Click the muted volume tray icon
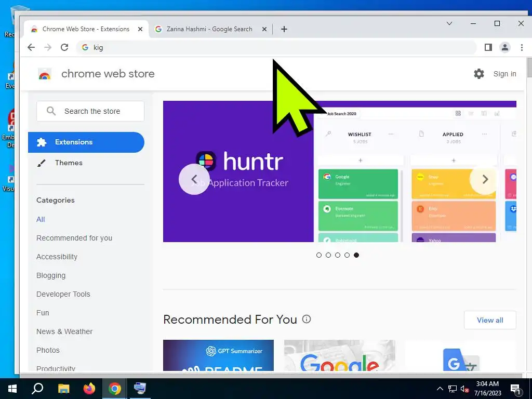Image resolution: width=532 pixels, height=399 pixels. coord(464,389)
